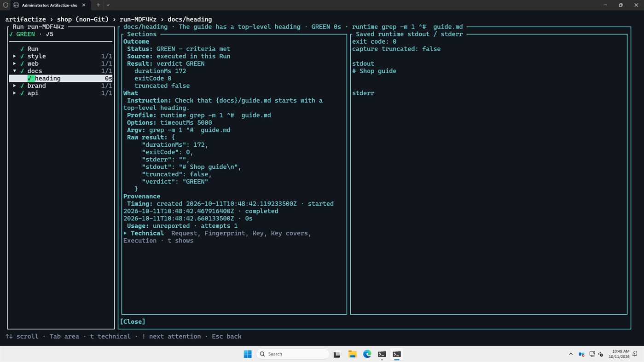Image resolution: width=644 pixels, height=362 pixels.
Task: Select the heading item under docs
Action: 61,78
